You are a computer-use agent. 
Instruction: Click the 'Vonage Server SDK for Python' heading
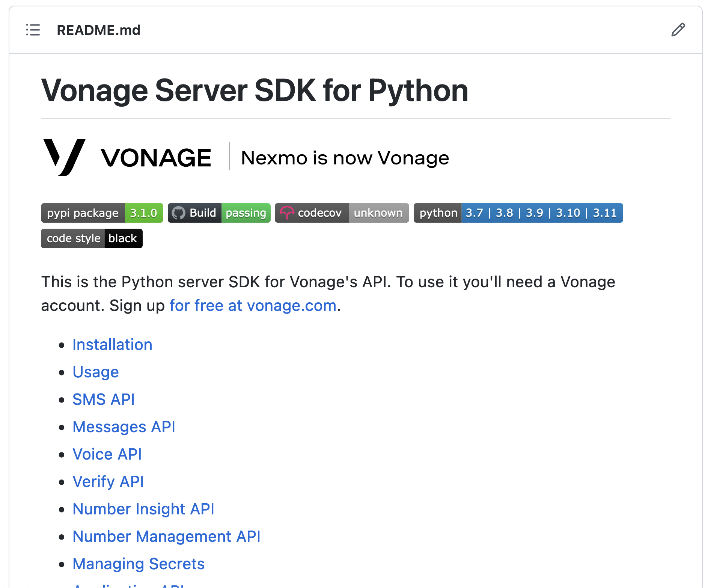255,90
